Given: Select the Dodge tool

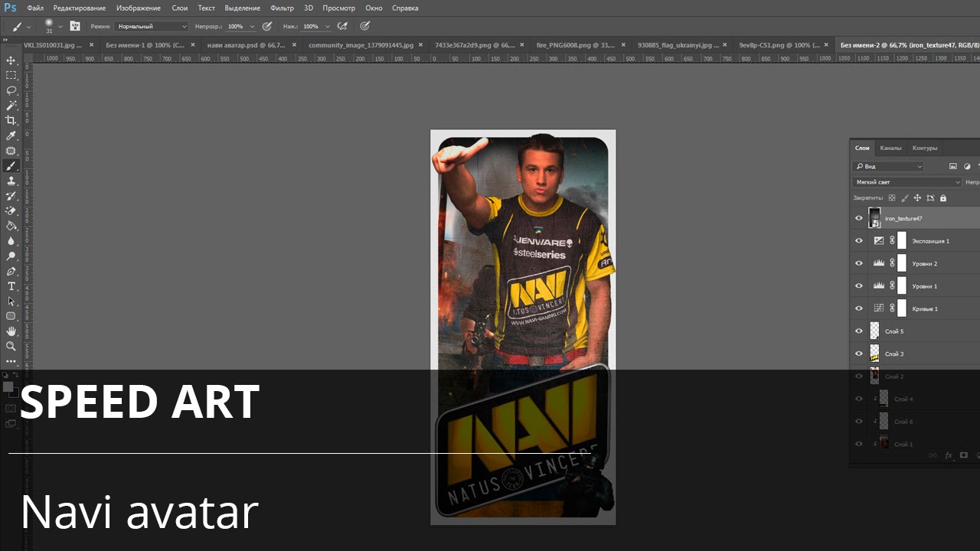Looking at the screenshot, I should (11, 256).
